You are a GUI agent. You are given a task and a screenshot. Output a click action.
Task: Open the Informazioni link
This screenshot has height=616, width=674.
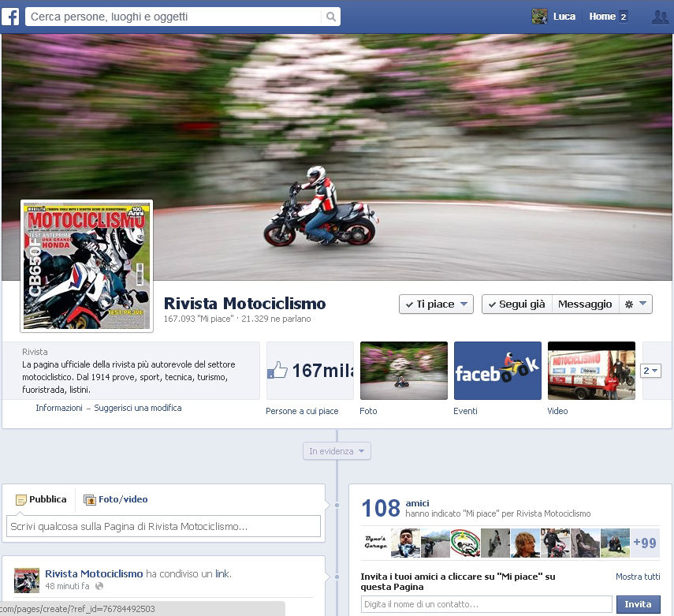pos(59,408)
